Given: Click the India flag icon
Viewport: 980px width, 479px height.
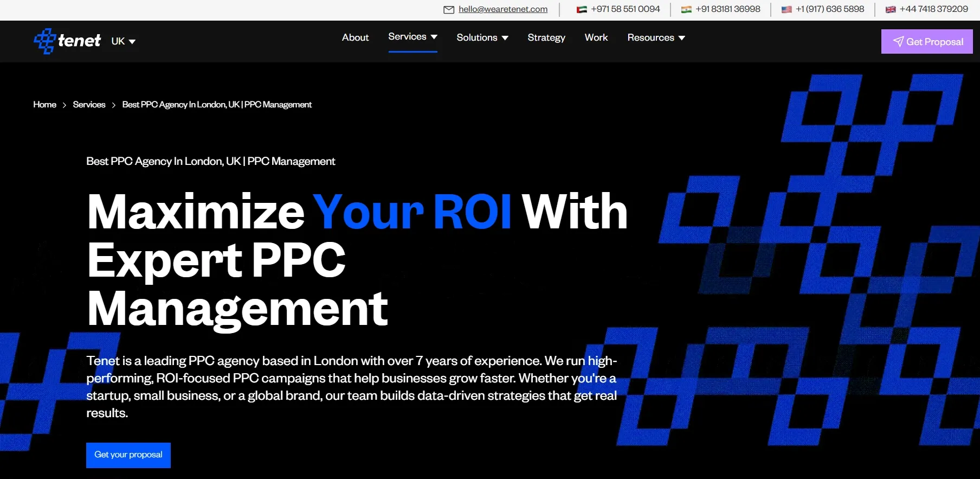Looking at the screenshot, I should pyautogui.click(x=686, y=9).
